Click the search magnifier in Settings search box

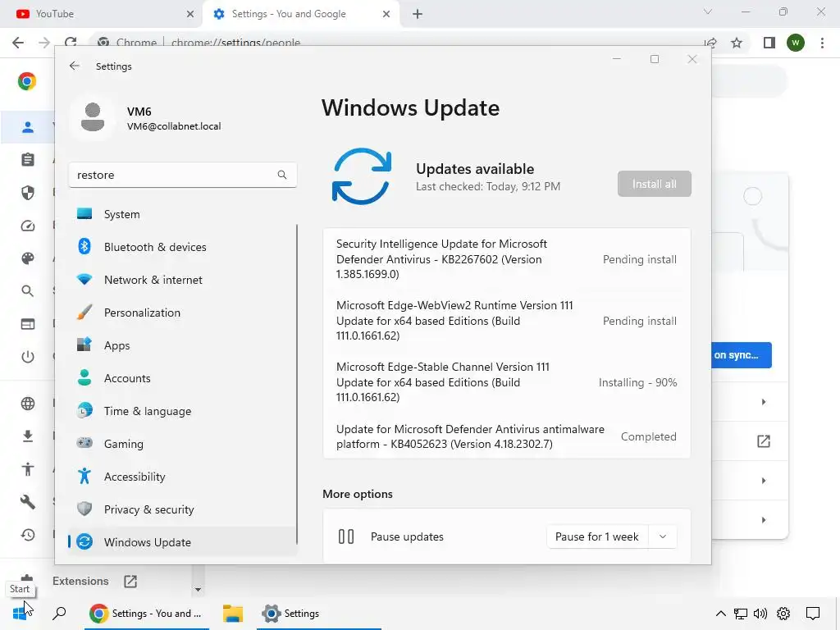pos(282,175)
